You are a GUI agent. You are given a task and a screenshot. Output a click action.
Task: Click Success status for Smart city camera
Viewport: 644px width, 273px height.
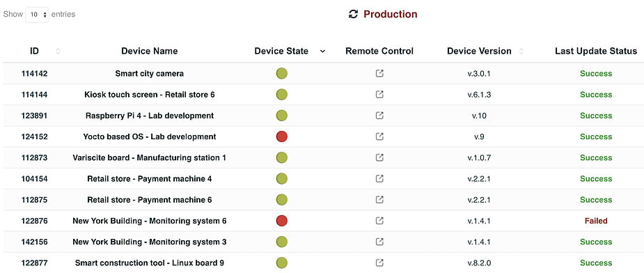click(596, 74)
